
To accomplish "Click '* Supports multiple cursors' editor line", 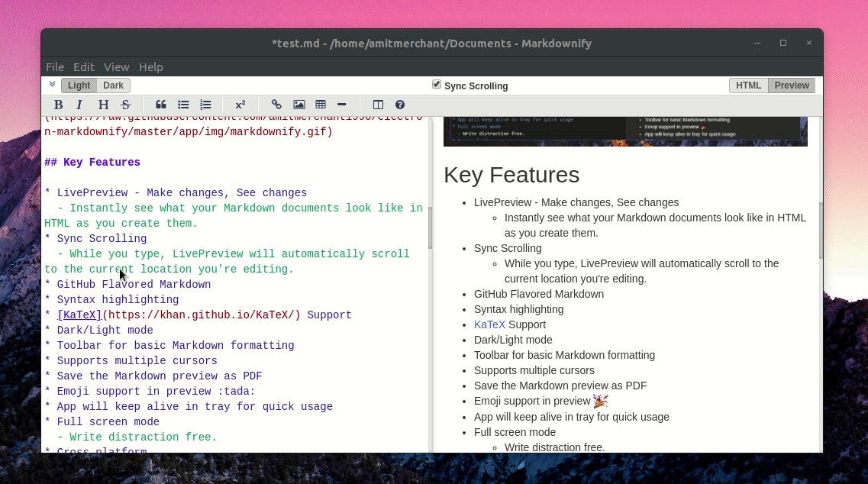I will click(131, 360).
